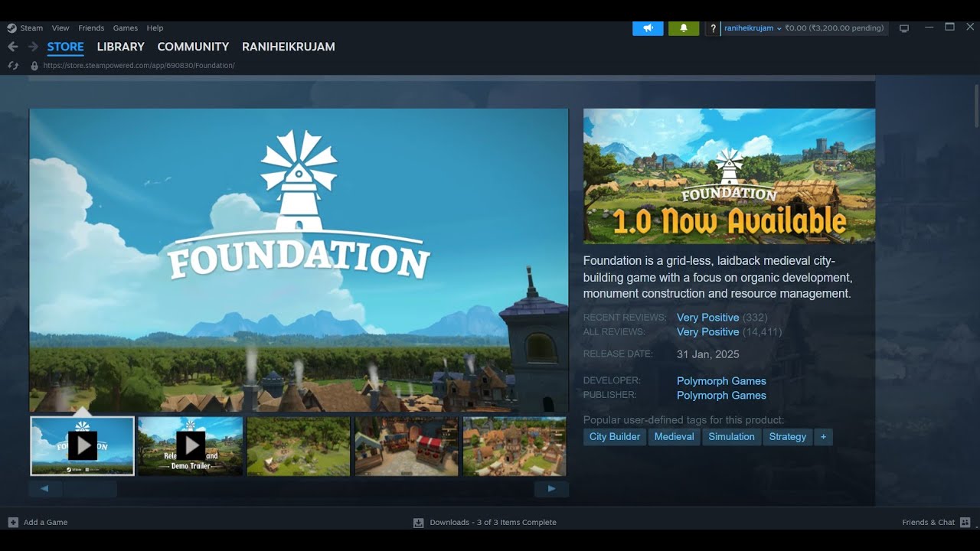
Task: Open the View menu
Action: 60,28
